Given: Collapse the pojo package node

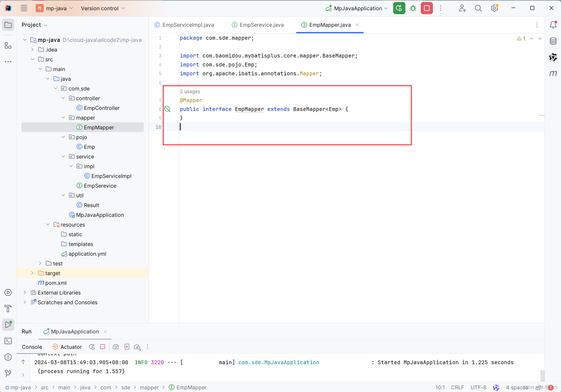Looking at the screenshot, I should click(63, 137).
